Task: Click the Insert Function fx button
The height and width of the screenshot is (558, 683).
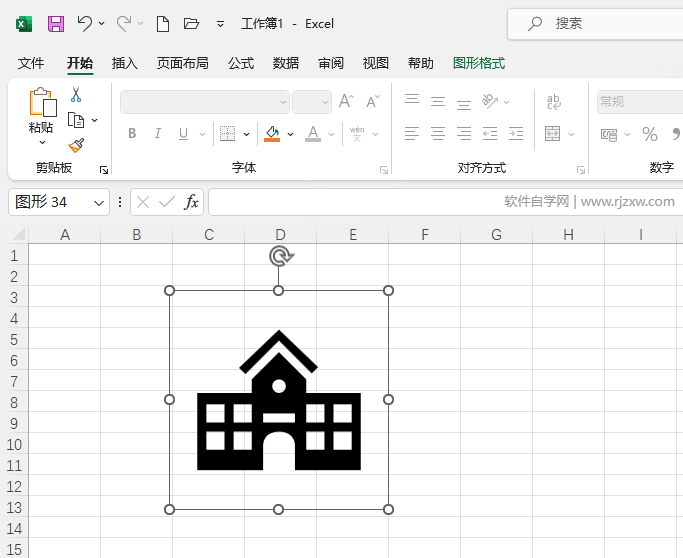Action: click(191, 202)
